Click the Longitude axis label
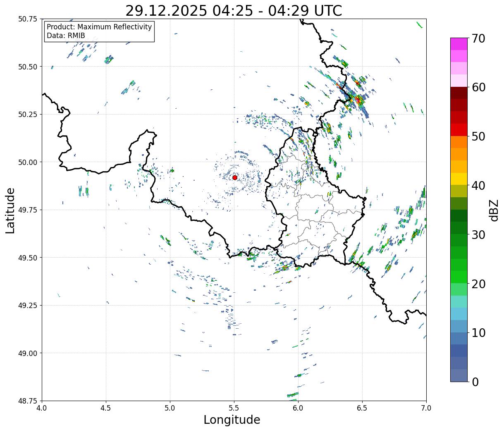 tap(232, 420)
